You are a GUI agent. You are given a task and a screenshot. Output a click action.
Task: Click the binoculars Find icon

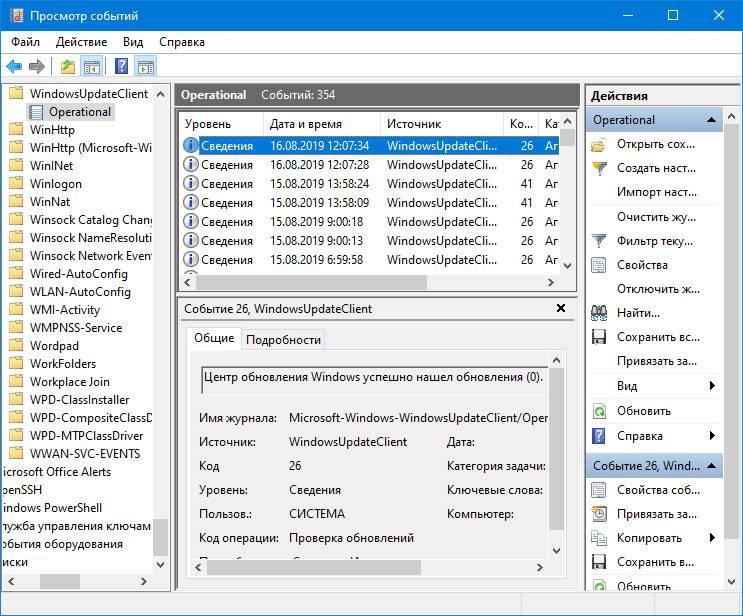599,313
